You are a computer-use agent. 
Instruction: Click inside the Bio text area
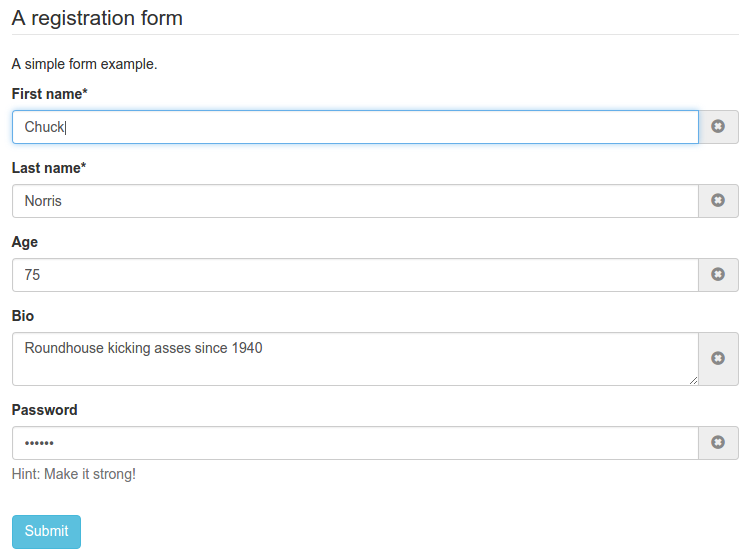355,359
